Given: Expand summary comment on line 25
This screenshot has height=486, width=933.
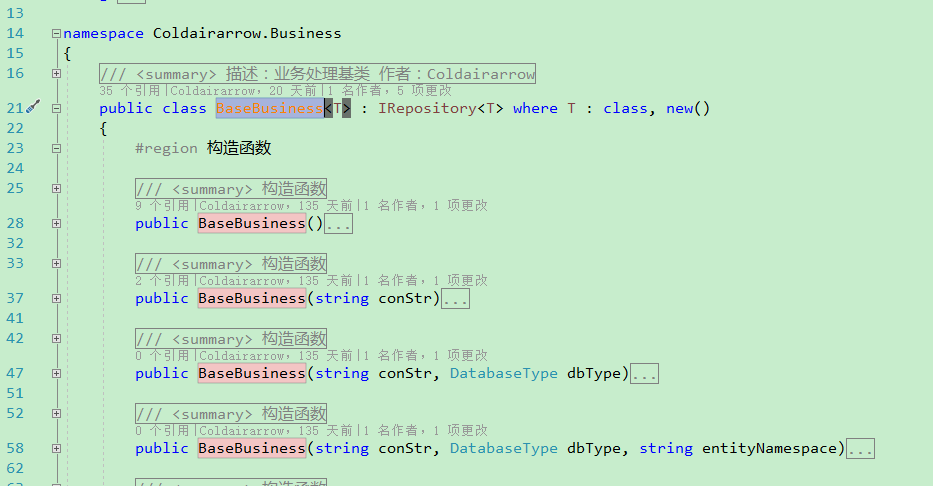Looking at the screenshot, I should (x=56, y=189).
